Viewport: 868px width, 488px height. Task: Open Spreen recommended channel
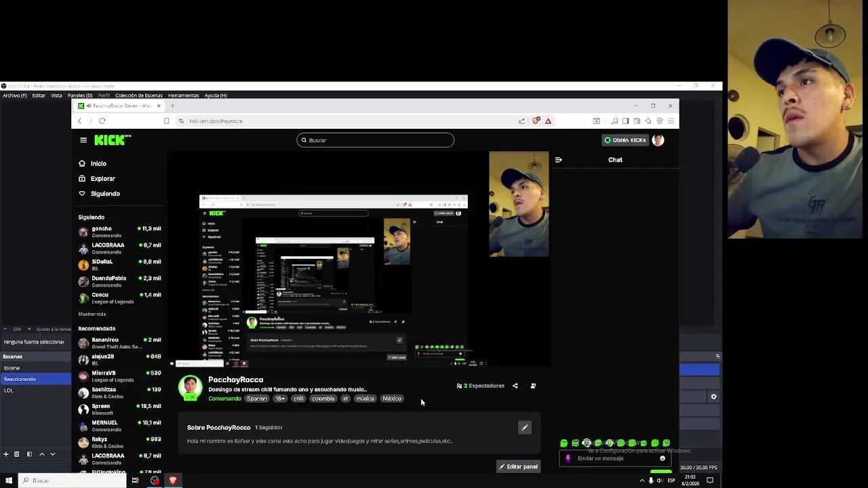[119, 409]
